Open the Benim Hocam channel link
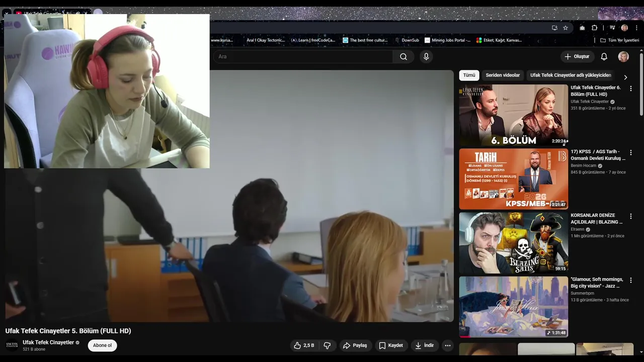This screenshot has height=362, width=644. (583, 165)
